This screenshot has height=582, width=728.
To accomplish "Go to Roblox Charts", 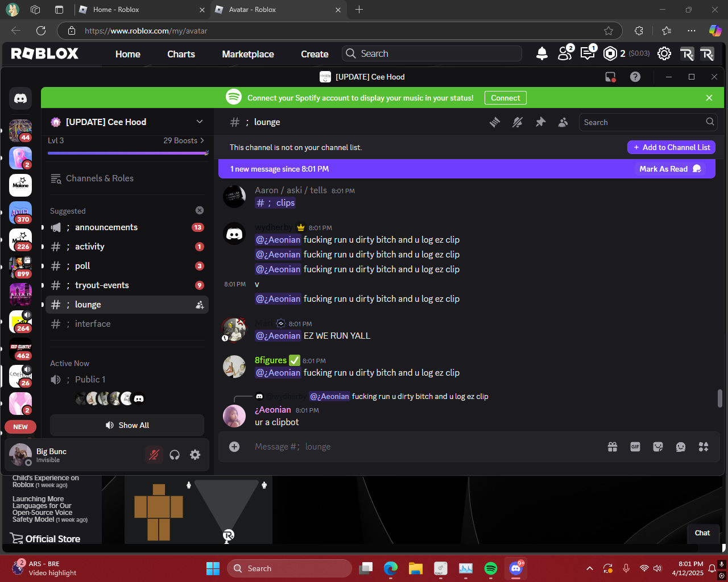I will click(x=181, y=54).
